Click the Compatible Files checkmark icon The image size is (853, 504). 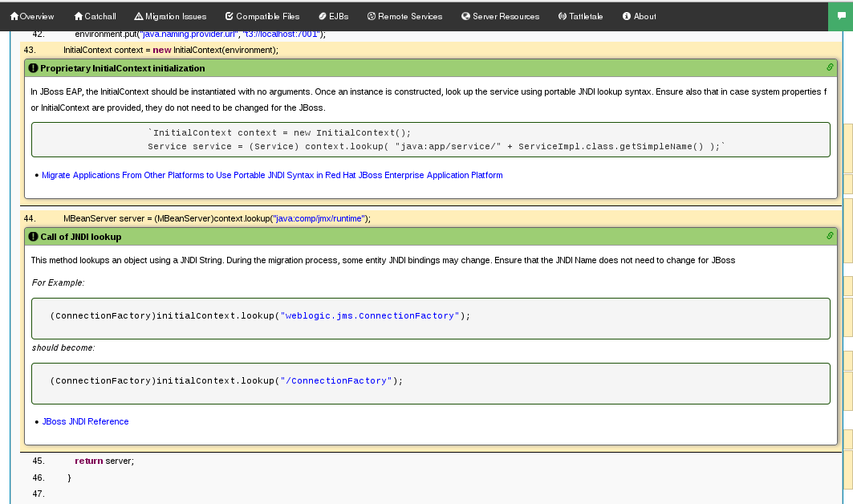pos(229,16)
